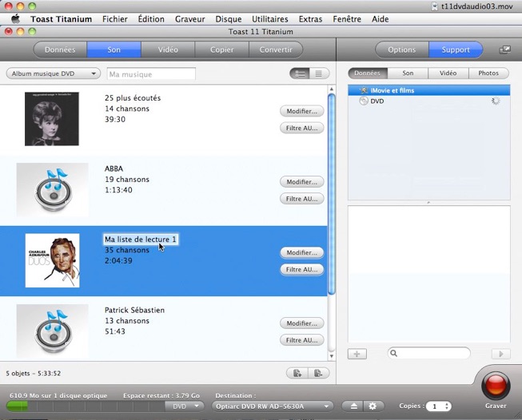Switch to the Données main tab

pyautogui.click(x=60, y=50)
